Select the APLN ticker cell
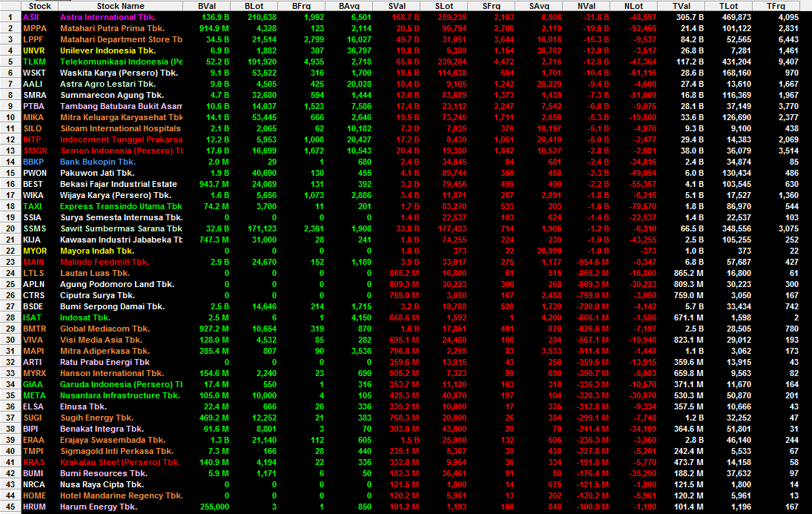The width and height of the screenshot is (812, 514). pos(33,285)
